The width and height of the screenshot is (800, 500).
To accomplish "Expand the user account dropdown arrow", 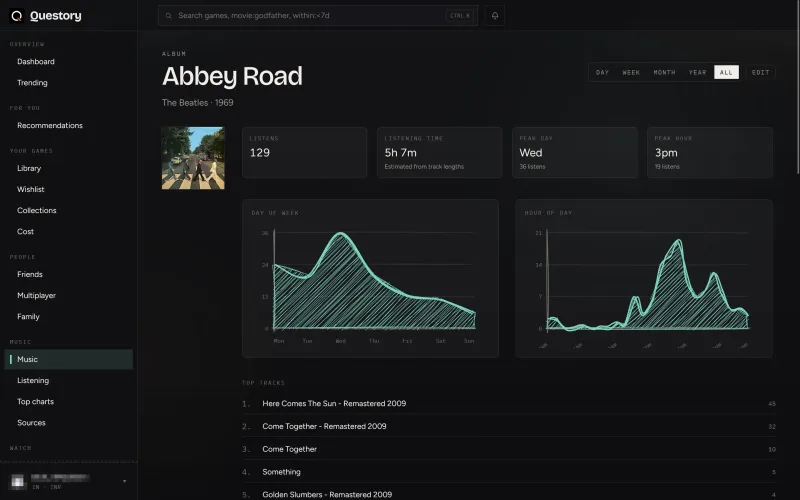I will pyautogui.click(x=124, y=481).
